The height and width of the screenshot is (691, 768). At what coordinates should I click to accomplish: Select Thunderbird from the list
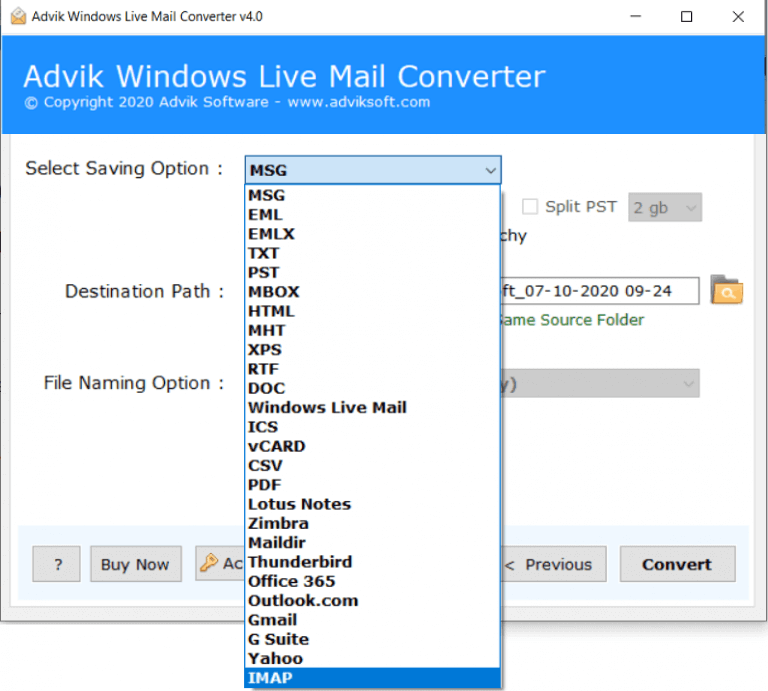click(x=372, y=562)
